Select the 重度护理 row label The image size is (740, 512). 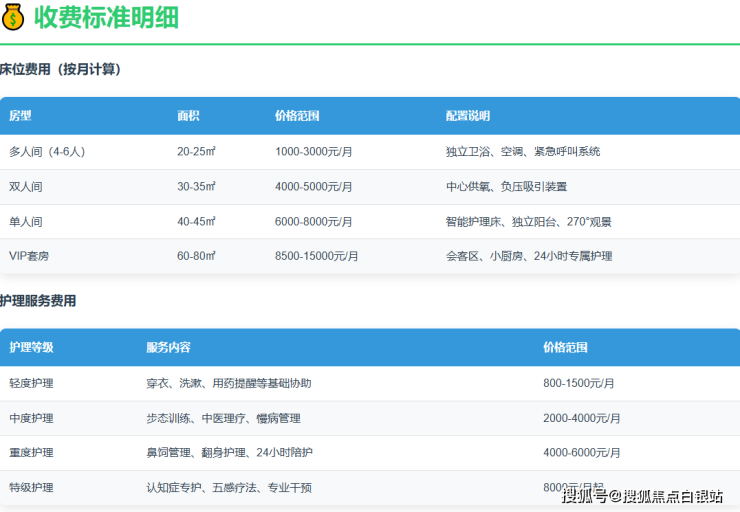31,453
